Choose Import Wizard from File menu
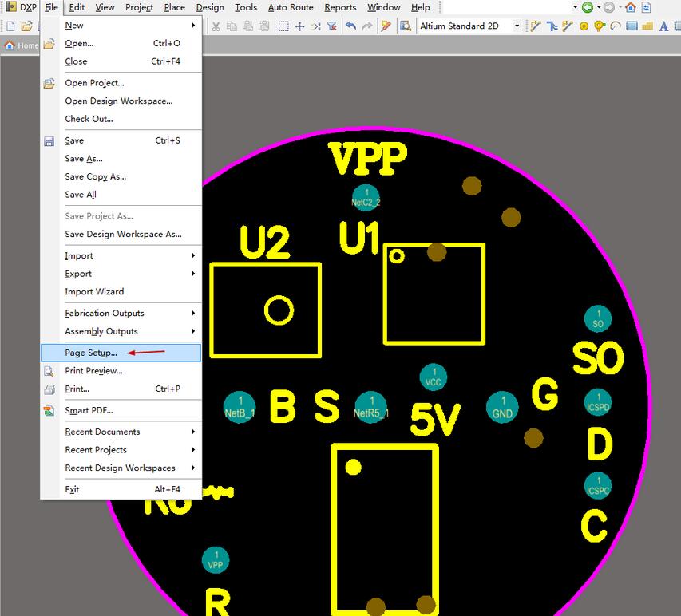681x616 pixels. (x=121, y=292)
